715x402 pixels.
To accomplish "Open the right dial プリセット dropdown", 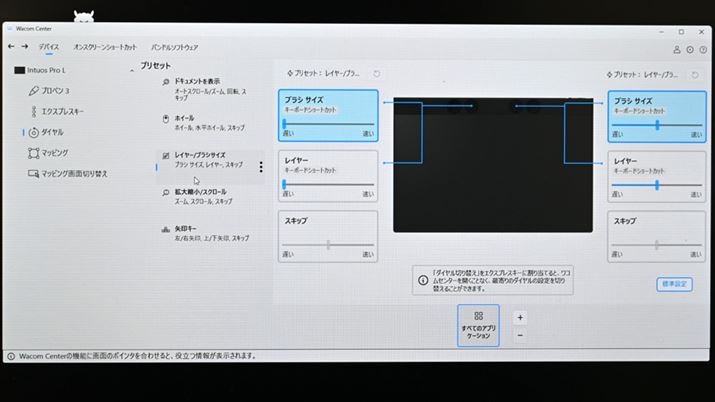I will [645, 74].
